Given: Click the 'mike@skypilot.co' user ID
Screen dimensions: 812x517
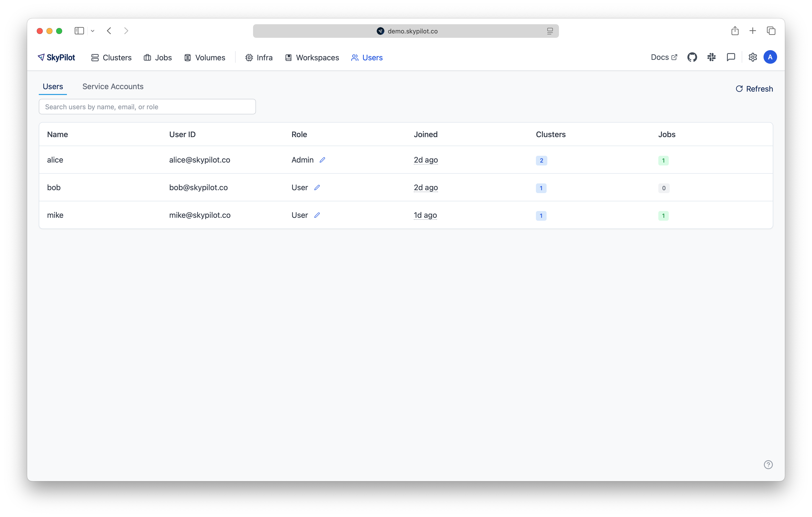Looking at the screenshot, I should pyautogui.click(x=200, y=215).
